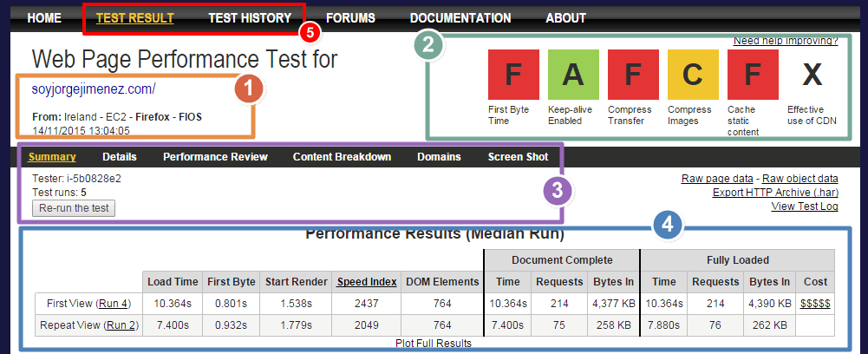
Task: Click the Repeat View requests value 75
Action: pos(559,325)
